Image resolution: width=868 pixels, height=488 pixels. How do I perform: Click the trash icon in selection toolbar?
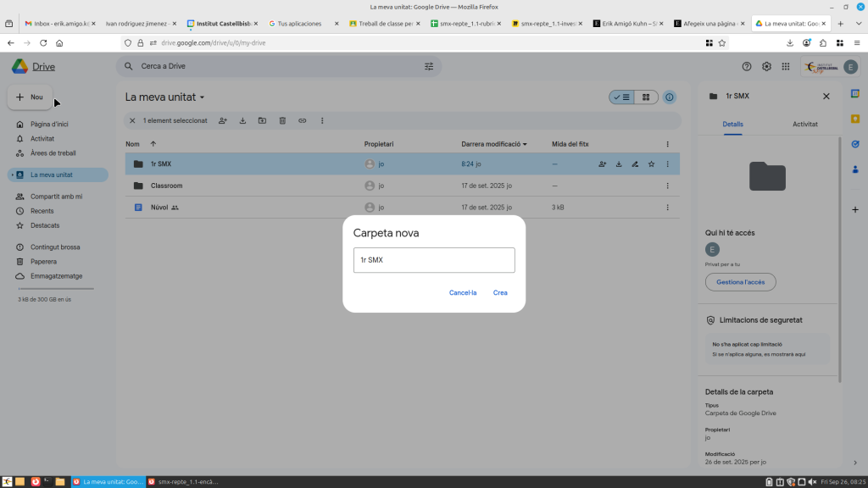[282, 121]
